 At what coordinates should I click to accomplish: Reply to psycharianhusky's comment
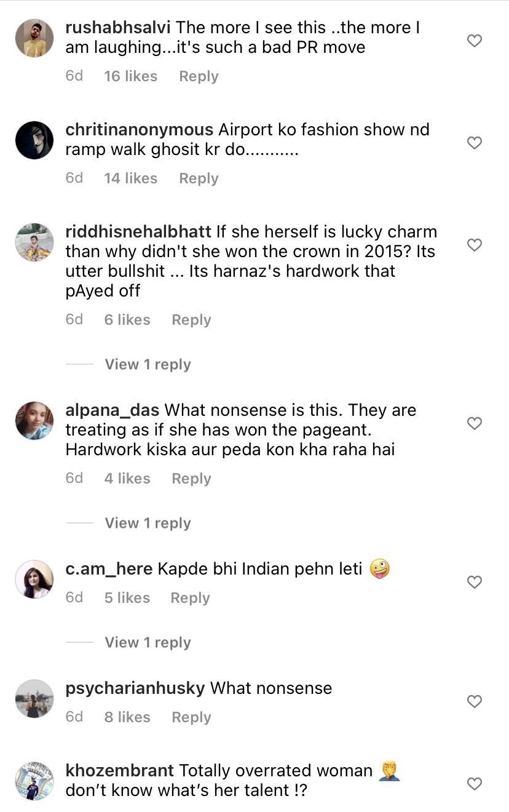click(191, 717)
